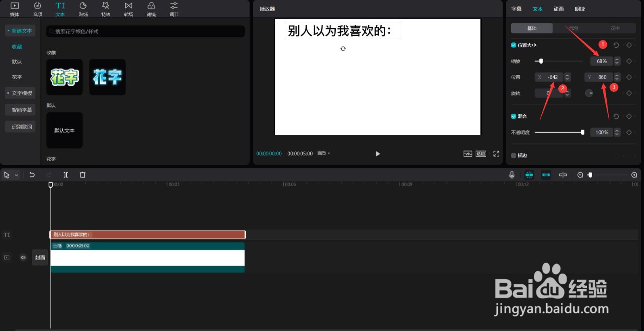Add keyframe for 位置 position
Screen dimensions: 644x331
click(629, 77)
